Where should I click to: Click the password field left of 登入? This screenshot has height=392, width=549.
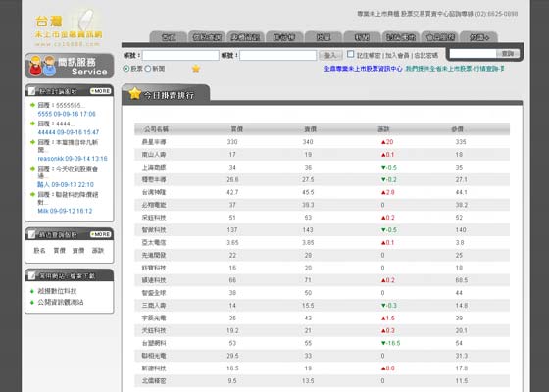(x=278, y=55)
